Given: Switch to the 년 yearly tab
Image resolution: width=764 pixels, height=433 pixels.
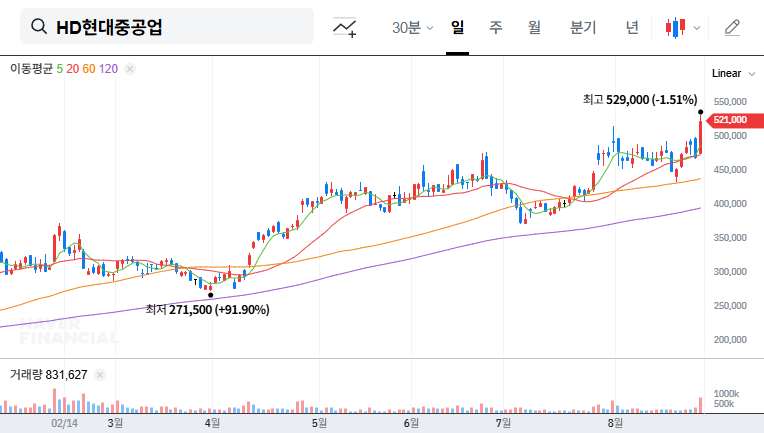Looking at the screenshot, I should (632, 27).
